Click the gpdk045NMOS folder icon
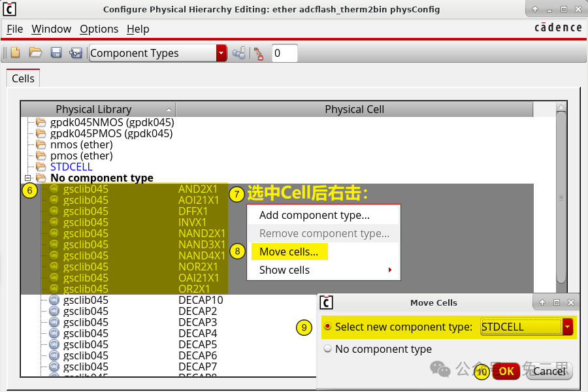 coord(41,122)
